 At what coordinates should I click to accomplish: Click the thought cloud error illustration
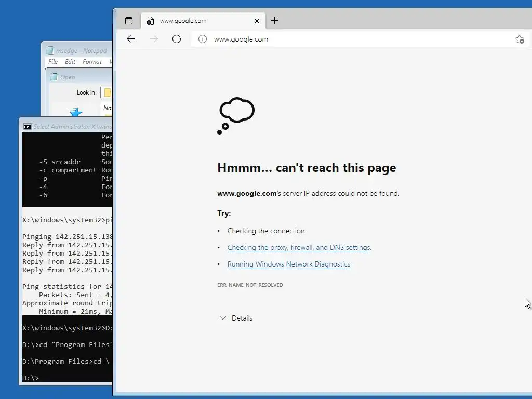236,116
